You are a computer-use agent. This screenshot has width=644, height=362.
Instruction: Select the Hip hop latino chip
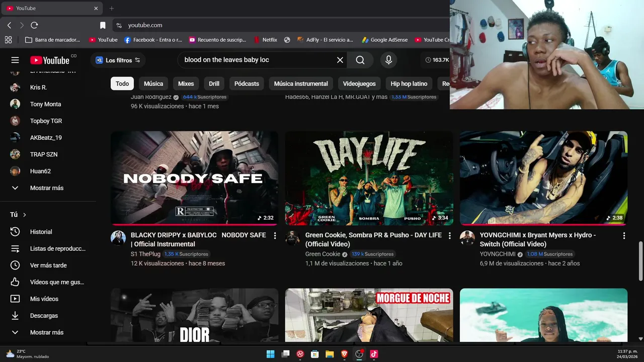click(x=409, y=83)
